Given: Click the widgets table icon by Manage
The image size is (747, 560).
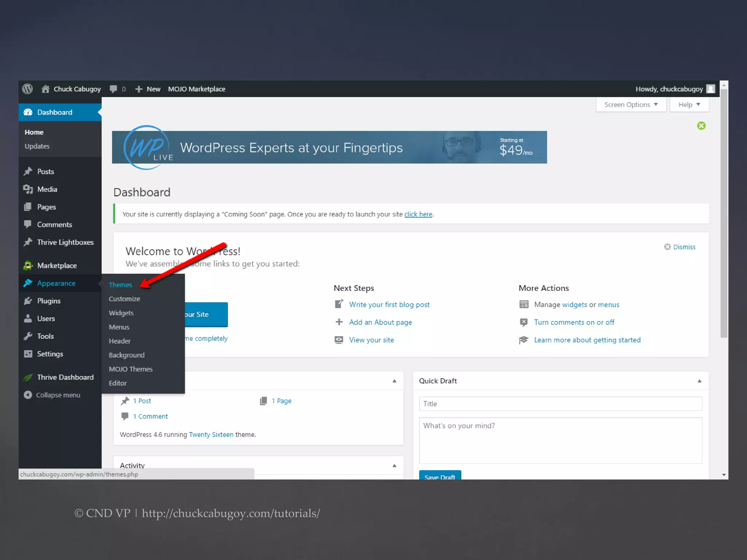Looking at the screenshot, I should click(524, 304).
